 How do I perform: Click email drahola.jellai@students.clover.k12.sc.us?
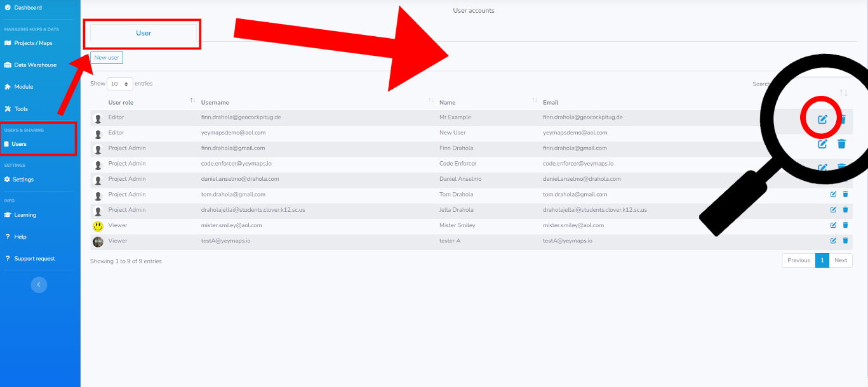[595, 210]
